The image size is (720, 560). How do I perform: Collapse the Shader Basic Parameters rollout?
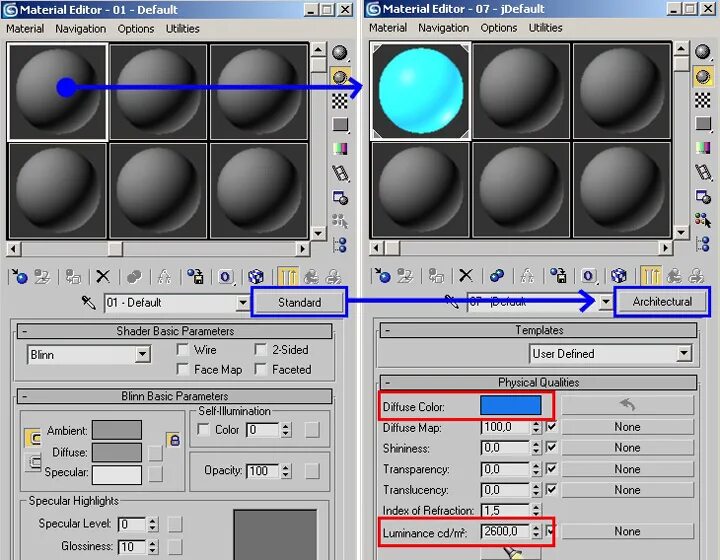click(174, 331)
